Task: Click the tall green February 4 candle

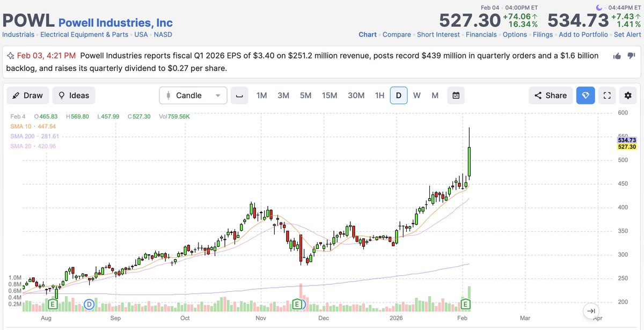Action: 469,162
